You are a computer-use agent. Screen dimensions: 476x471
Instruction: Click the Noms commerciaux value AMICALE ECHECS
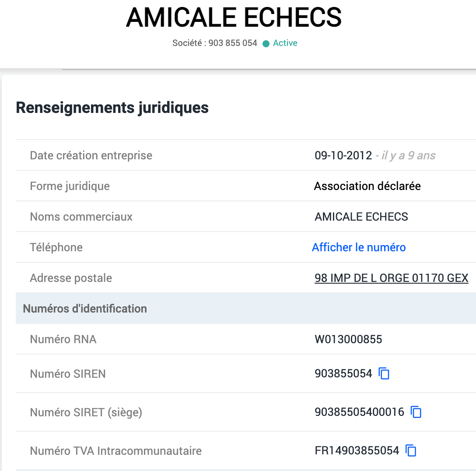361,217
